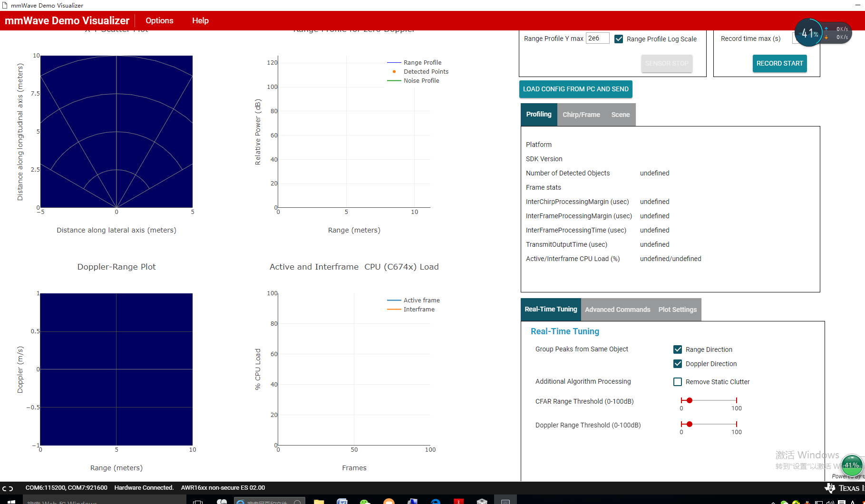
Task: Click the InterFrameProcessingMargin (usec) label
Action: coord(579,216)
